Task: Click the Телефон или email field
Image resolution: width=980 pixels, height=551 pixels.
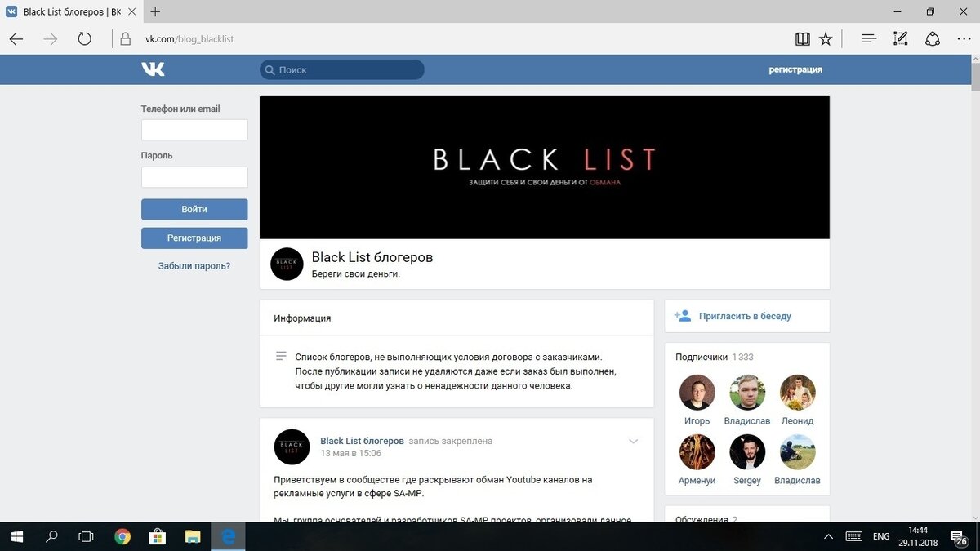Action: 194,130
